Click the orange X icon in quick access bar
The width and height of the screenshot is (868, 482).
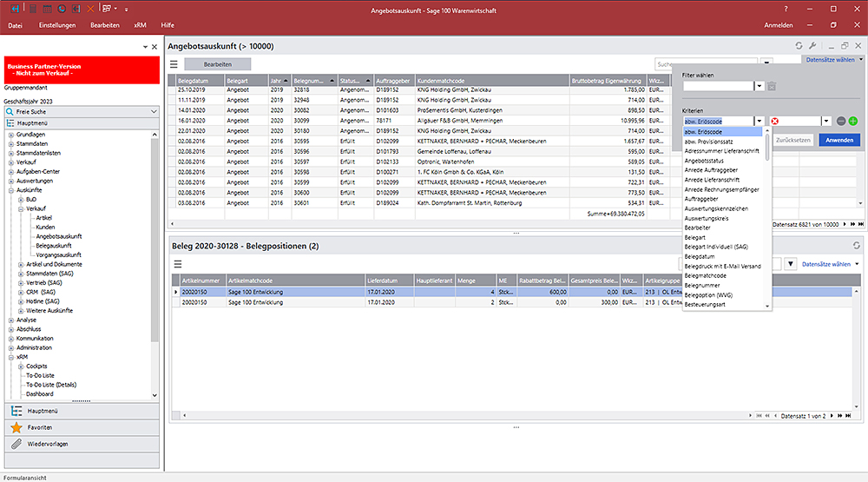point(90,9)
